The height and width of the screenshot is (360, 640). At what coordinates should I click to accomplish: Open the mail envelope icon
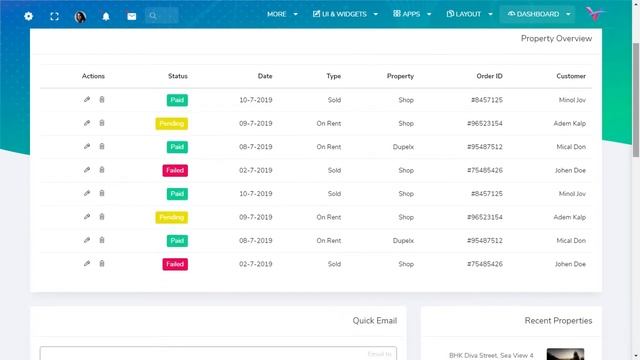[x=131, y=16]
